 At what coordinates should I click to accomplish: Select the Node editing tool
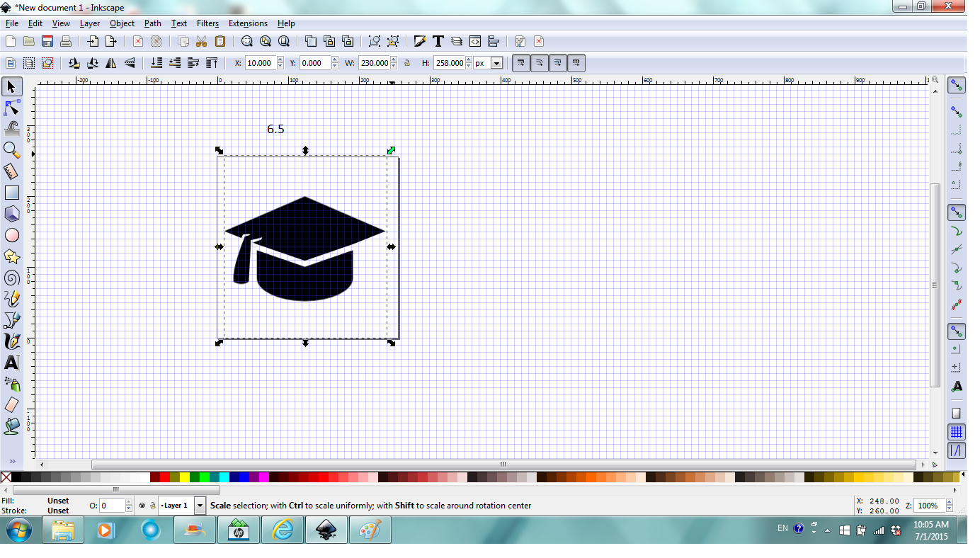coord(12,108)
